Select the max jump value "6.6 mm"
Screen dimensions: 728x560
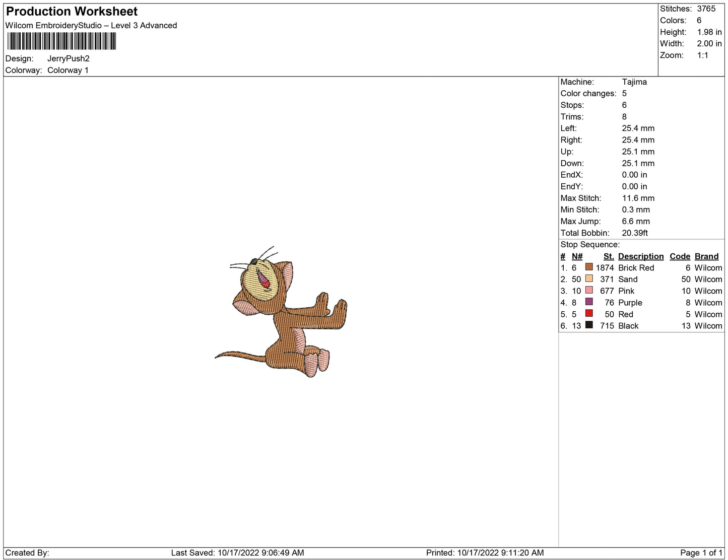coord(636,221)
